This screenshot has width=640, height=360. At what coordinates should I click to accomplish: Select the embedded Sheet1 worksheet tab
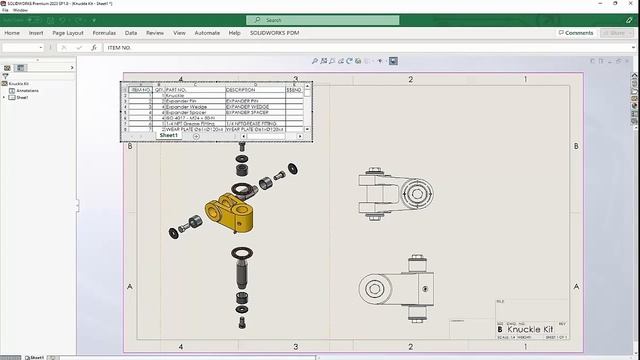click(169, 135)
